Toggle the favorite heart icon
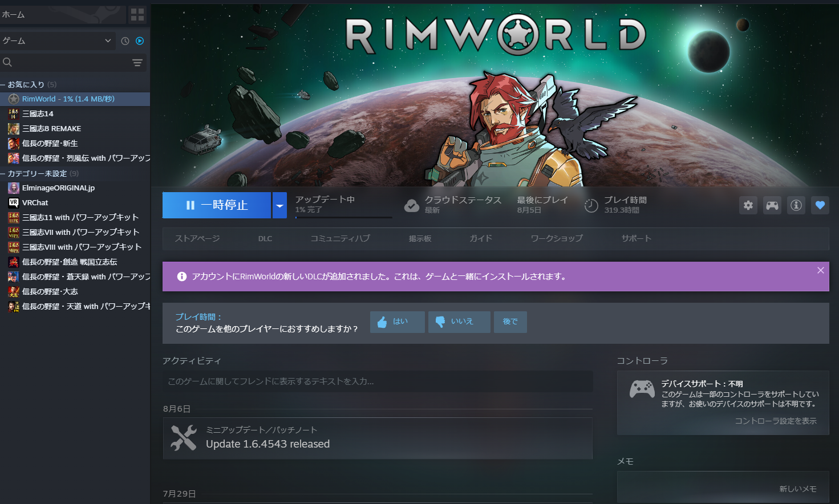 click(x=820, y=205)
